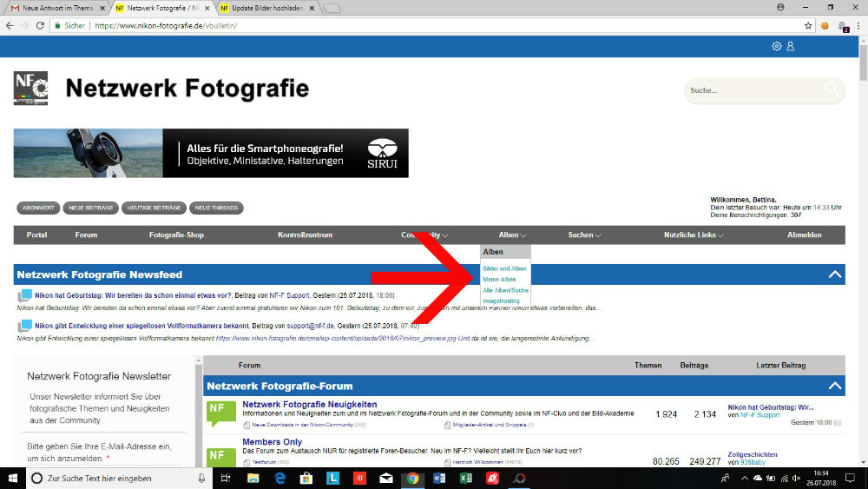The height and width of the screenshot is (489, 868).
Task: Expand the Suchen dropdown menu
Action: point(584,235)
